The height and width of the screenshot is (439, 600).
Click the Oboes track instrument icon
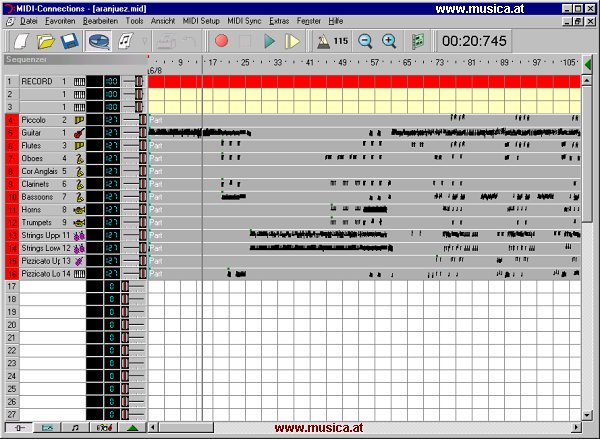pyautogui.click(x=79, y=158)
